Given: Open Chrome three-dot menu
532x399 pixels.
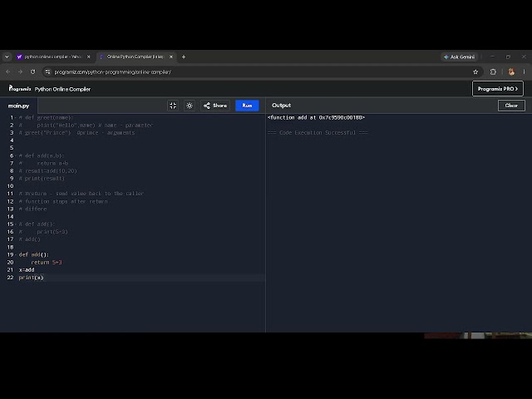Looking at the screenshot, I should [524, 72].
